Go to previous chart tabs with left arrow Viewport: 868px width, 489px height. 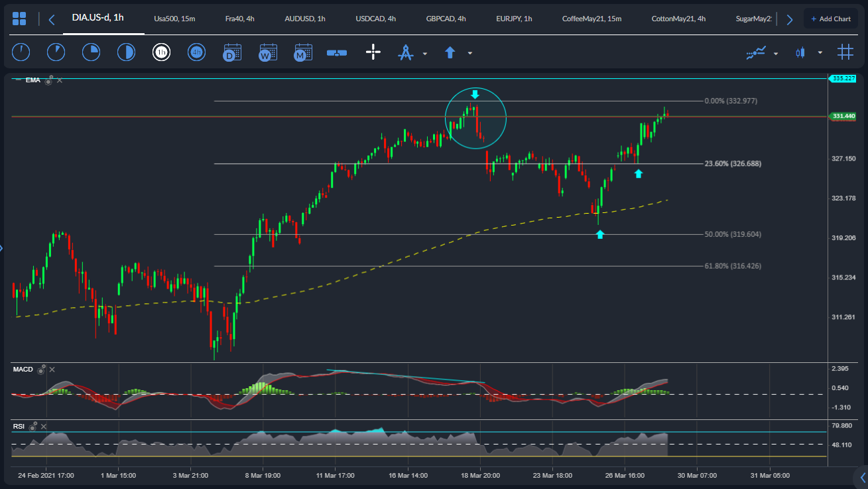tap(52, 19)
